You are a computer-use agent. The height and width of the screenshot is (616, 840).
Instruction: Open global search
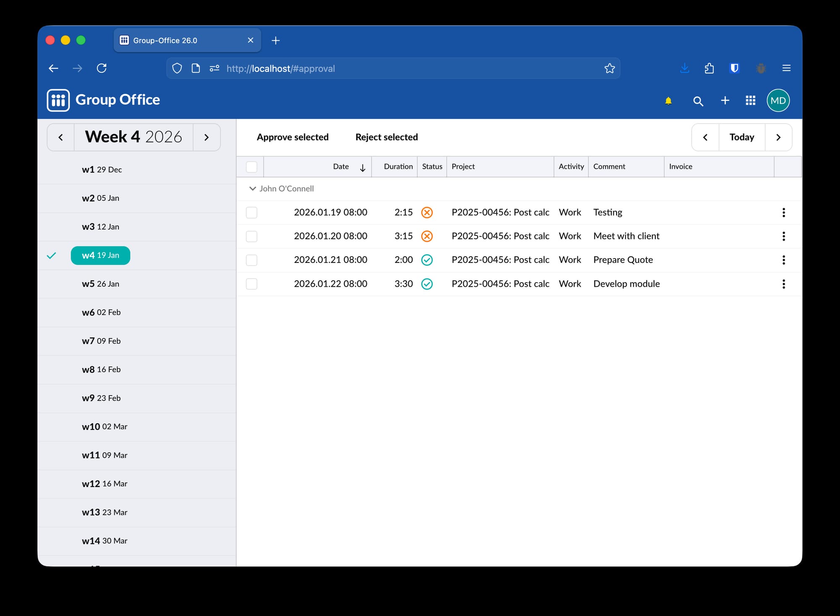[x=698, y=101]
